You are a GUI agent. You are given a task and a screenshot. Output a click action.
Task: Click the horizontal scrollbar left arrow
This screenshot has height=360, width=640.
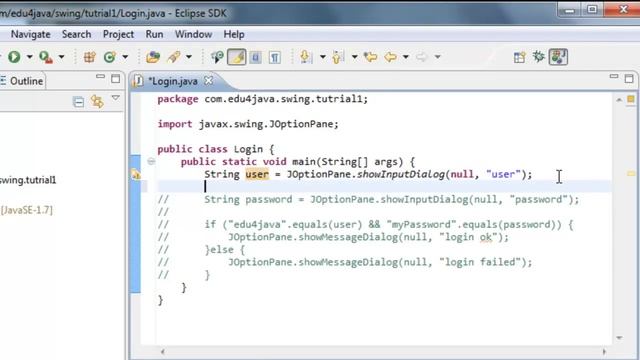pos(162,351)
